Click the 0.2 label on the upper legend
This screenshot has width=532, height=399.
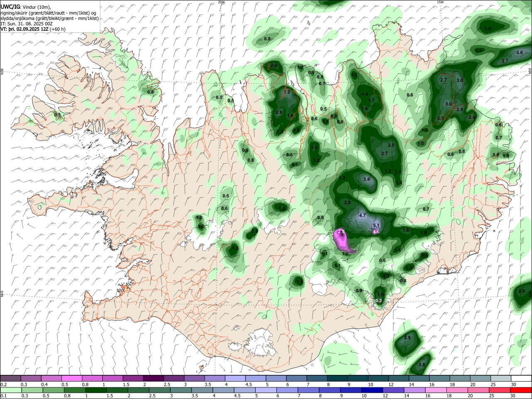(x=3, y=384)
